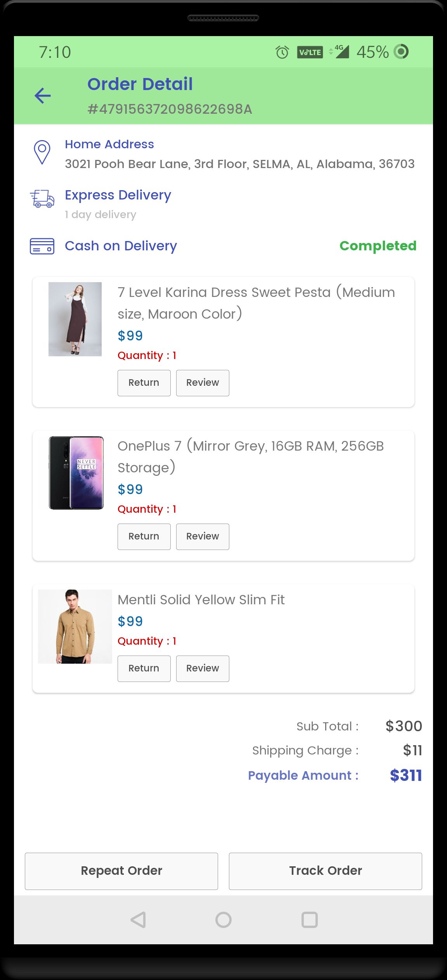447x980 pixels.
Task: Open the OnePlus 7 product image
Action: 76,473
